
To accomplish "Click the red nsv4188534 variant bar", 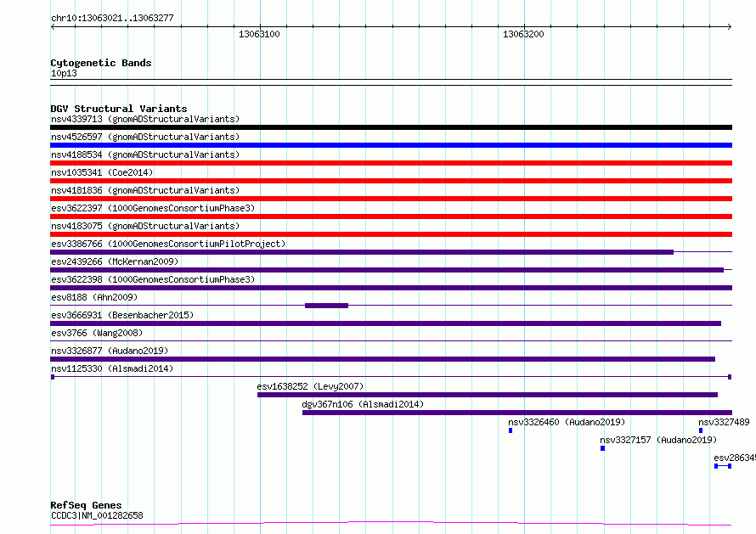I will (x=391, y=163).
